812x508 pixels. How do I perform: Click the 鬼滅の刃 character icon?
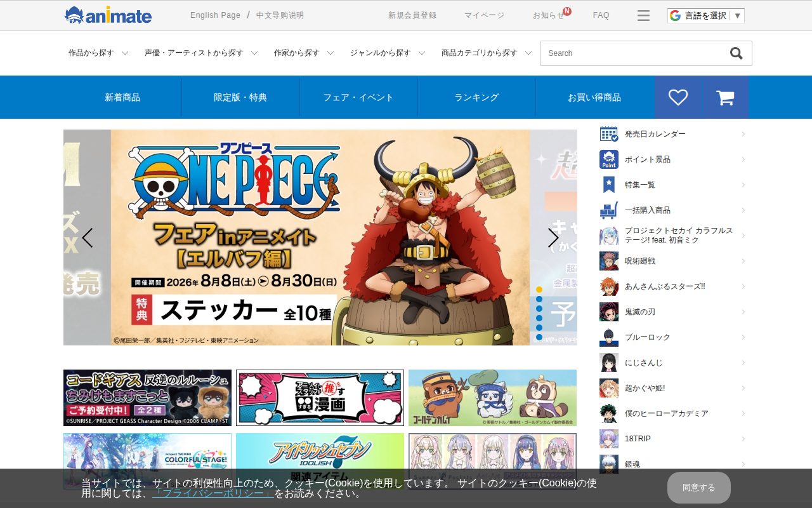[609, 312]
